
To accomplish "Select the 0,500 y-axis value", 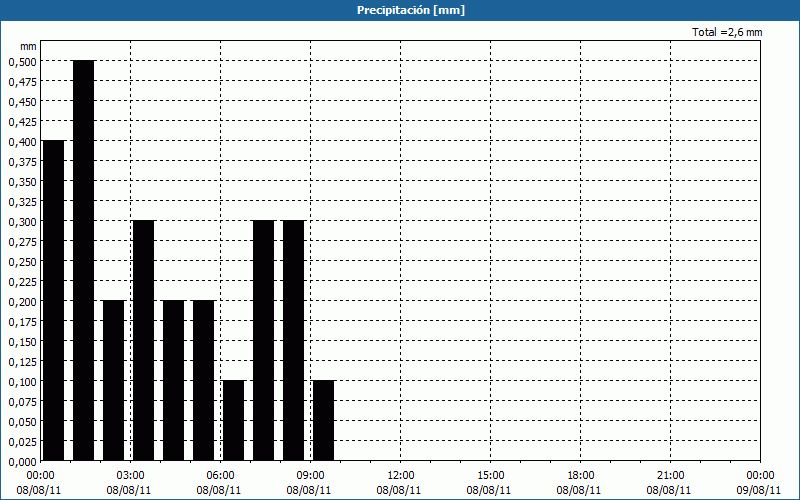I will pos(23,62).
